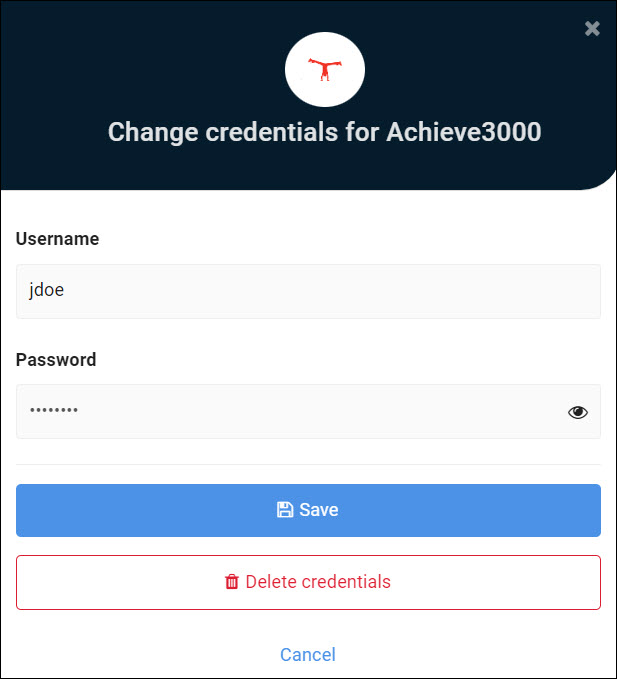Reveal the password with the eye icon
This screenshot has height=679, width=617.
click(x=578, y=412)
